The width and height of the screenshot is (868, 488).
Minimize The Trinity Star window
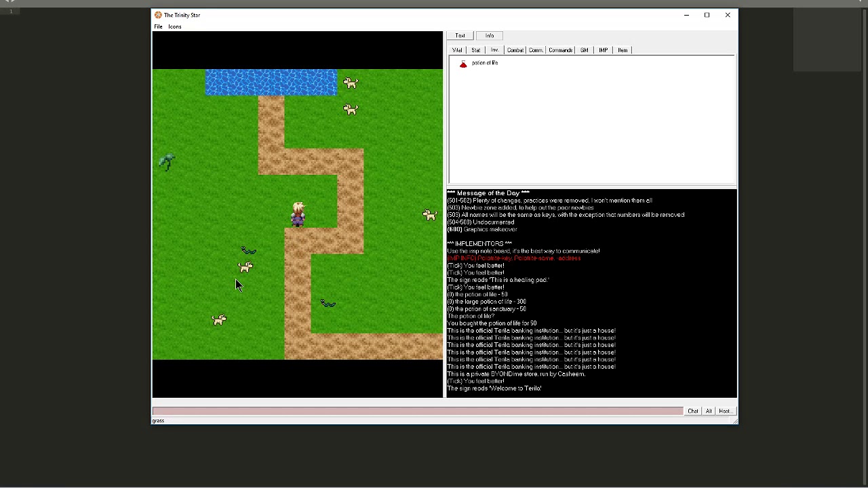(686, 15)
